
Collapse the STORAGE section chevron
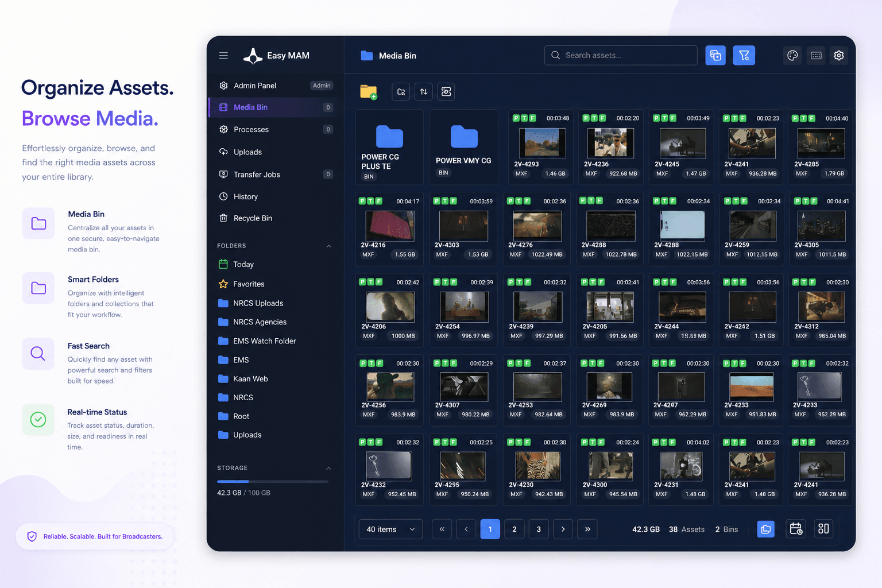pyautogui.click(x=329, y=468)
